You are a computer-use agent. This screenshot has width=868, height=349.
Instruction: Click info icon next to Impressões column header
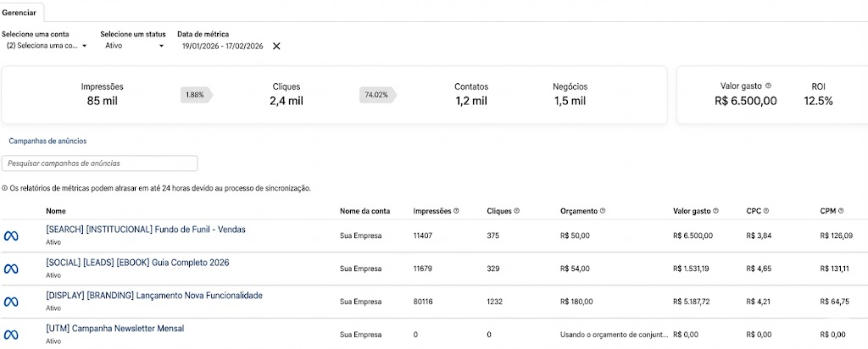(456, 211)
